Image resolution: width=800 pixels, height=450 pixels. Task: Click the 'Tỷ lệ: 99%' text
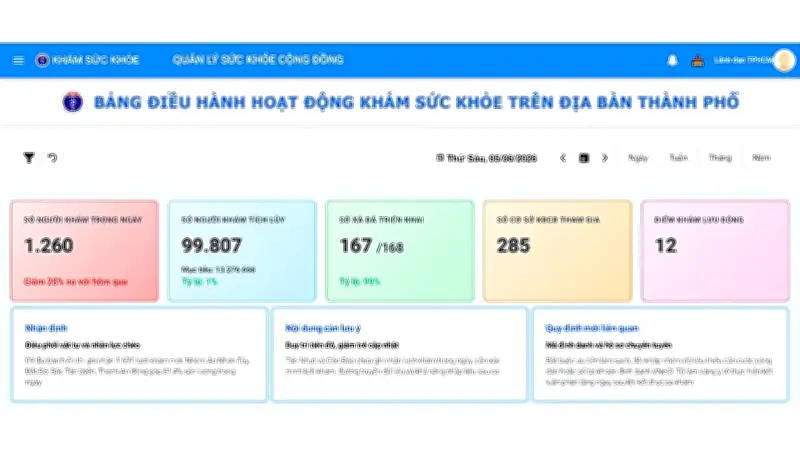pyautogui.click(x=359, y=282)
